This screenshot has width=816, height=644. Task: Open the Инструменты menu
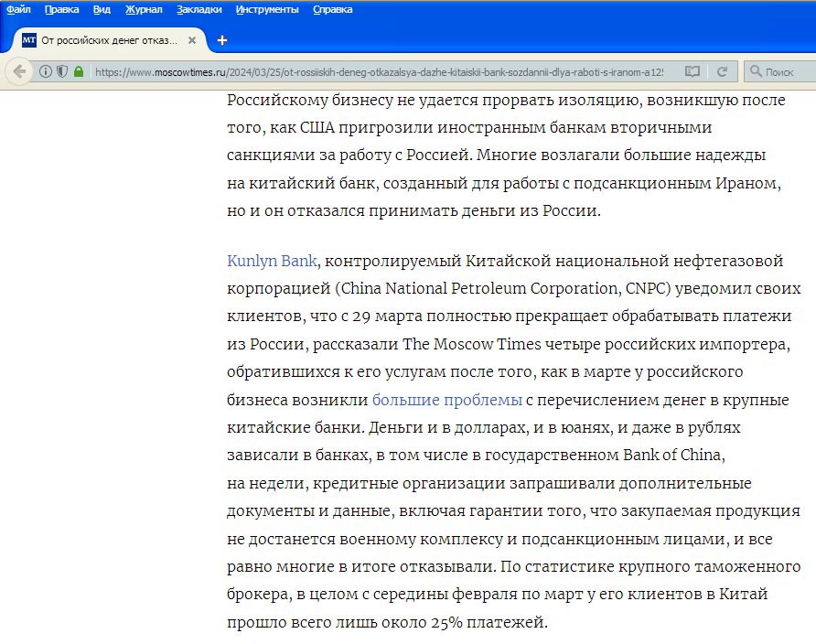pyautogui.click(x=267, y=9)
